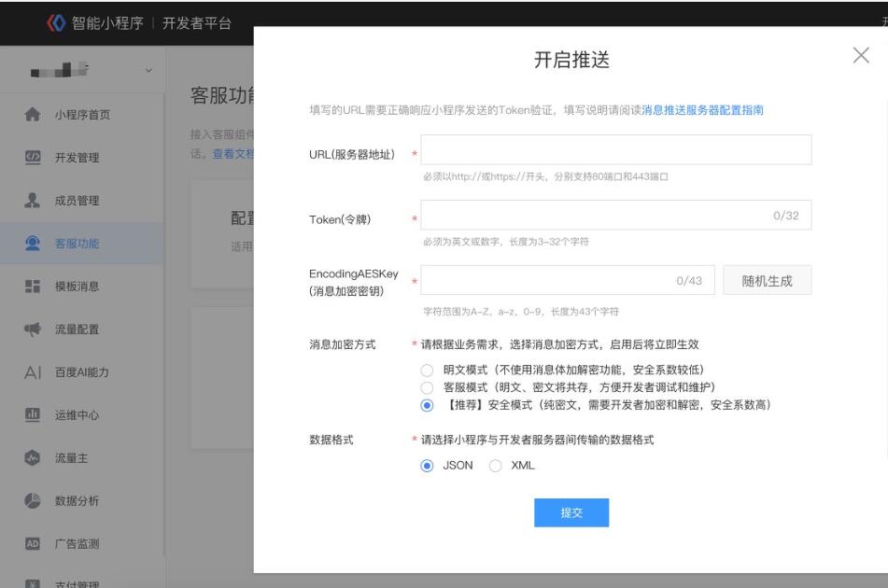The width and height of the screenshot is (888, 588).
Task: Click the grid icon beside 模板消息
Action: coord(33,287)
